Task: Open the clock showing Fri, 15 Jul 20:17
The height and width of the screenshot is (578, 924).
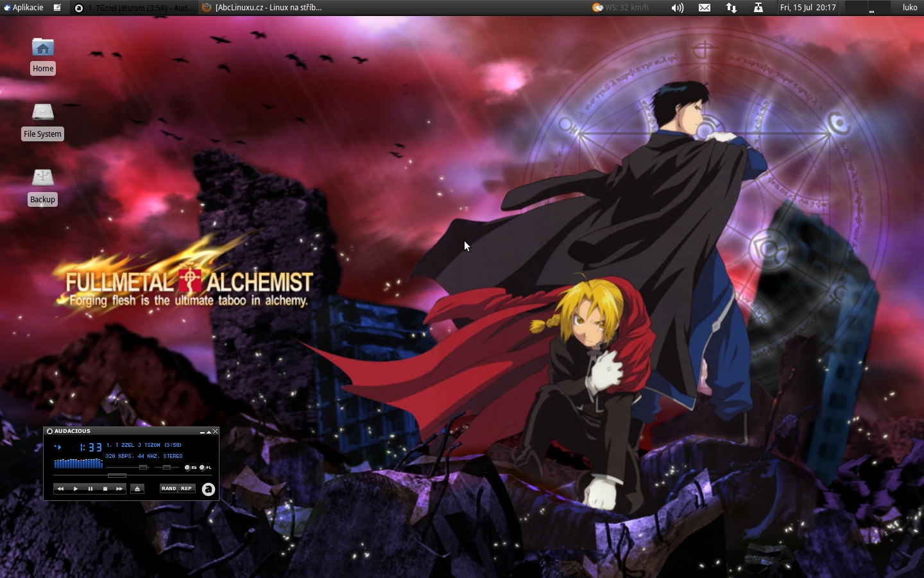Action: point(808,8)
